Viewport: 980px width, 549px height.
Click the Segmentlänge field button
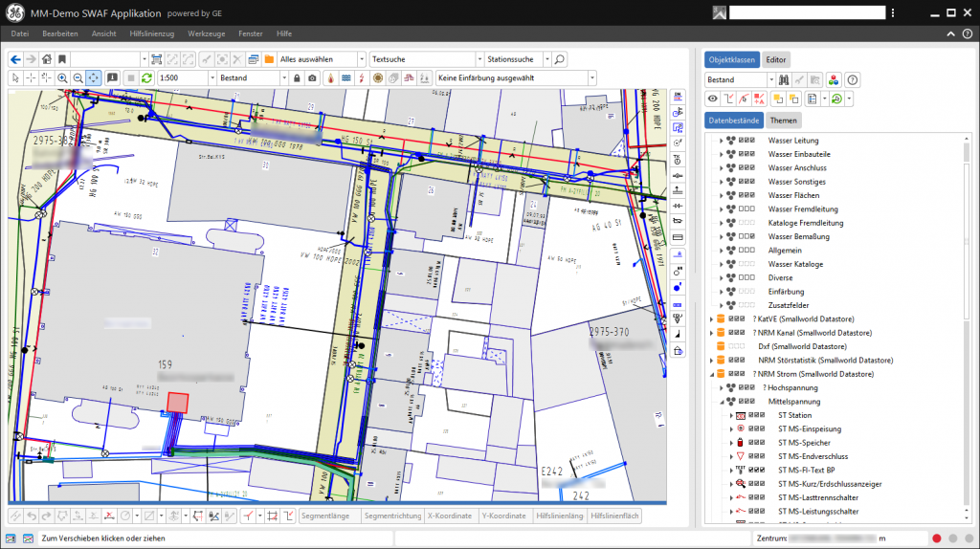(329, 516)
